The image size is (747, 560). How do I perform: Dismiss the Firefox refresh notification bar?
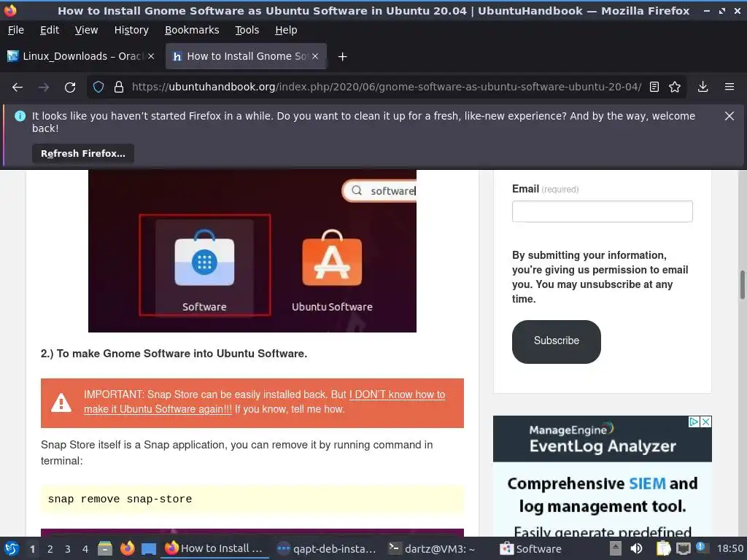click(x=729, y=116)
